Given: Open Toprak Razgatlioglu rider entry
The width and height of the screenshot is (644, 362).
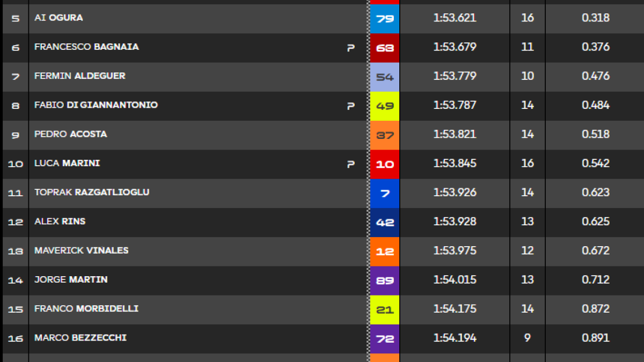Looking at the screenshot, I should click(92, 192).
